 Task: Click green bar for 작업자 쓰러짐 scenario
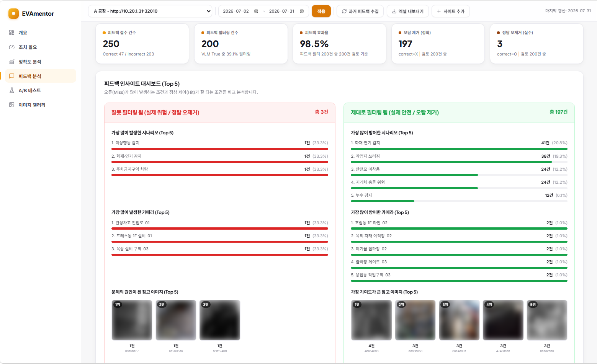point(451,162)
